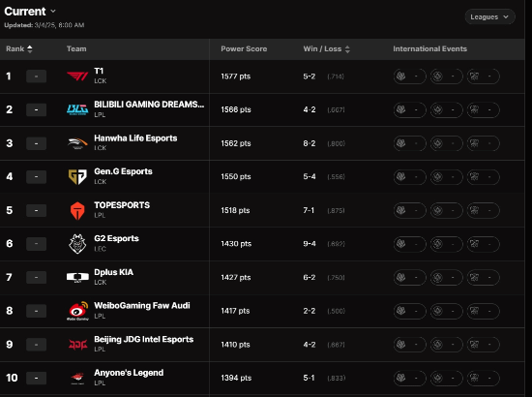Click third event badge in Anyone's Legend row
The width and height of the screenshot is (532, 397).
[483, 378]
